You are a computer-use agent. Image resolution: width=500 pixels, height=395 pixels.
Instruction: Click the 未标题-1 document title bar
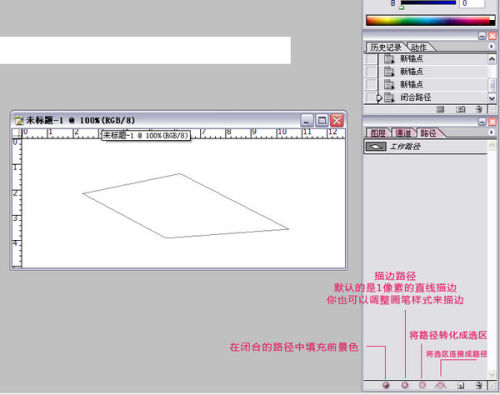click(178, 120)
